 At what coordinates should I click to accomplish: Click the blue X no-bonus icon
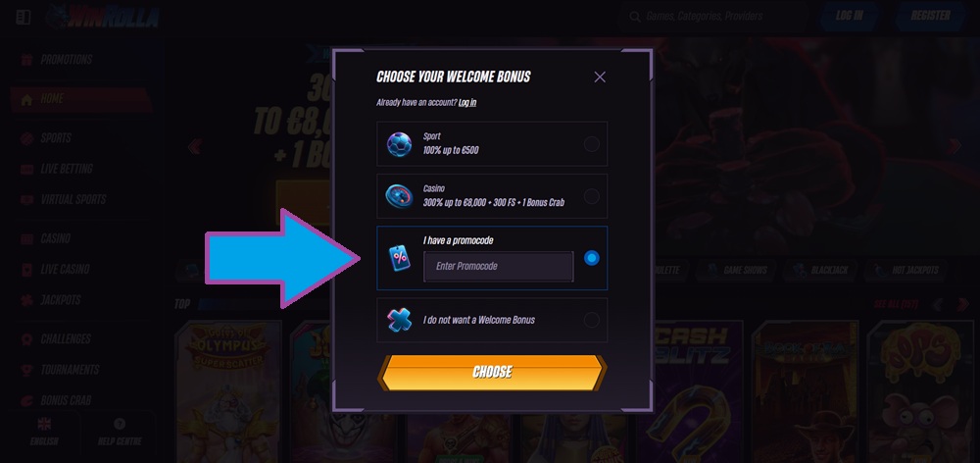point(399,320)
